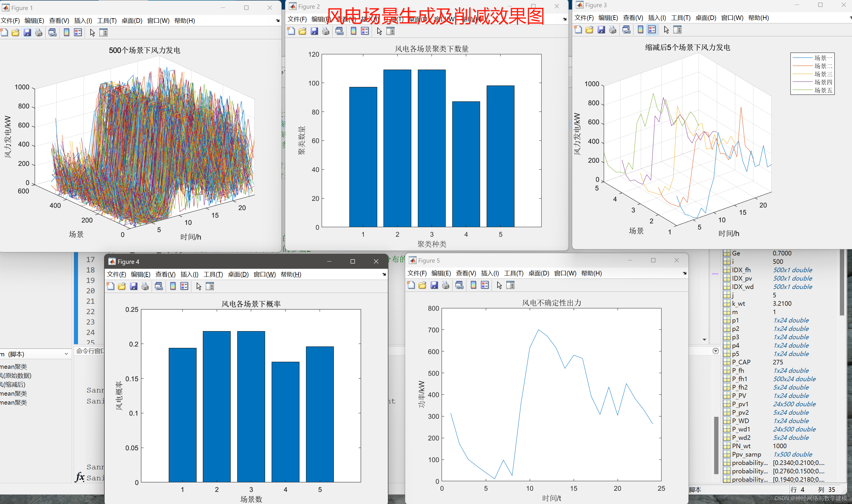
Task: Select variable probability row in workspace
Action: (750, 463)
